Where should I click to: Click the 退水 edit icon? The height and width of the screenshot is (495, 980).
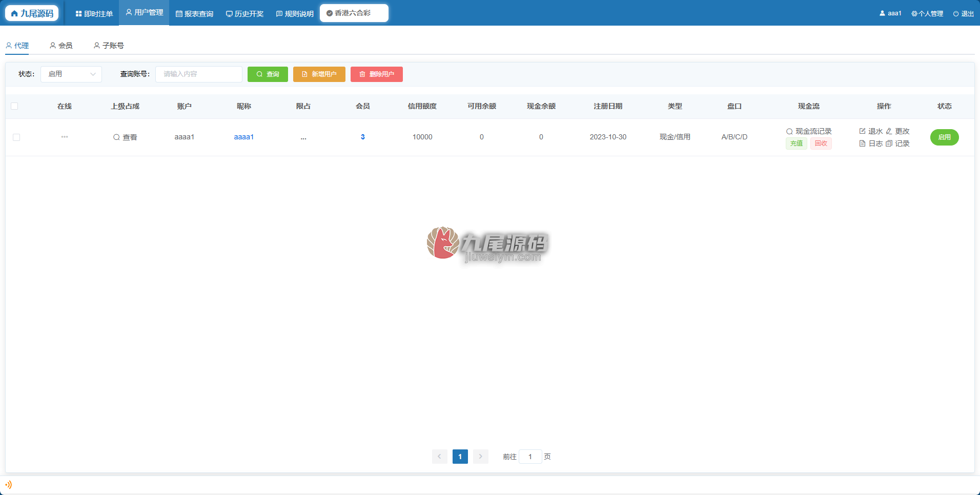pyautogui.click(x=862, y=131)
